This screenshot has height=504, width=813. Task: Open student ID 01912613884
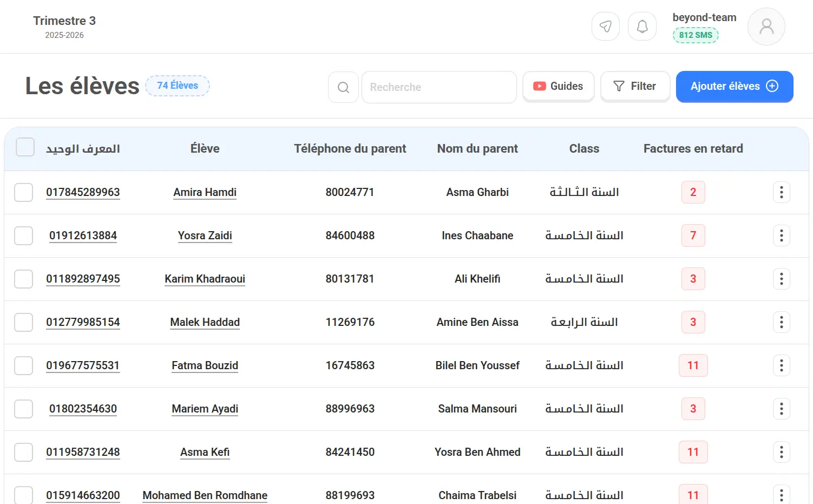tap(83, 235)
